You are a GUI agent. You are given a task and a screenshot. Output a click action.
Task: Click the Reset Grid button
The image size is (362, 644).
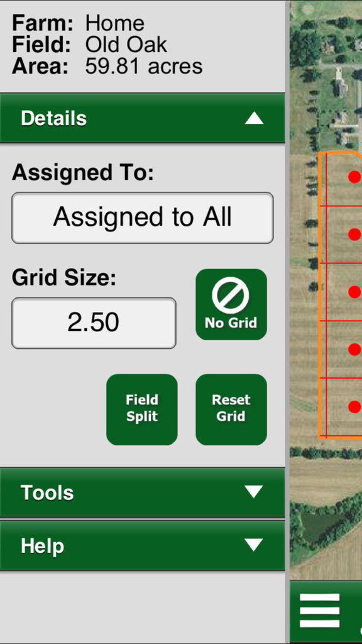(x=231, y=409)
